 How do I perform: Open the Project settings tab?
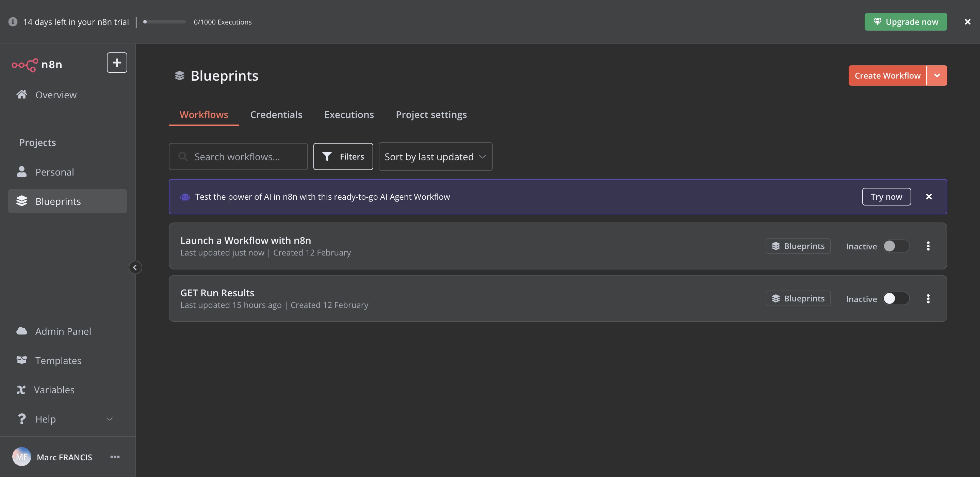(431, 115)
